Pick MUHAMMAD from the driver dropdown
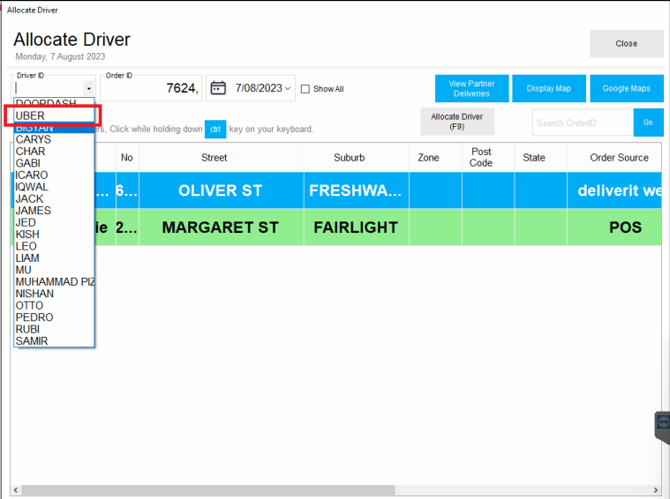Screen dimensions: 670x499 54,282
